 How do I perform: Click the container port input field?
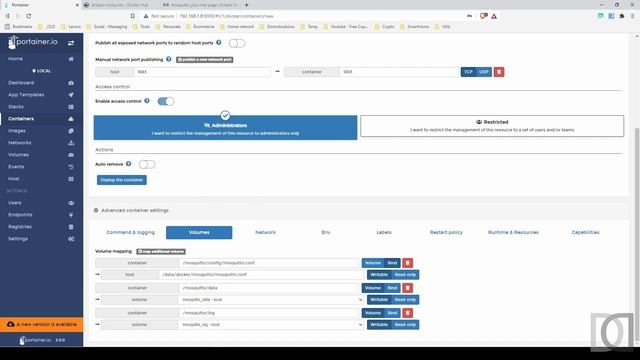pos(400,72)
